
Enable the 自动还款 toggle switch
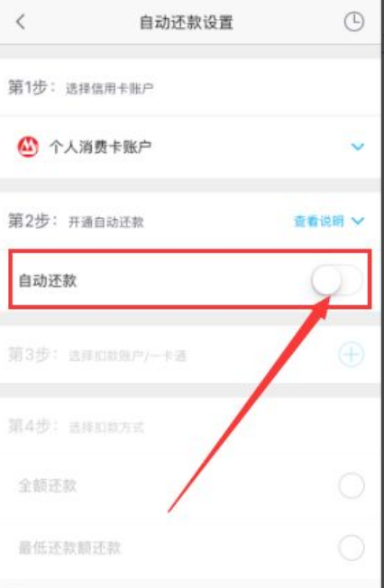pyautogui.click(x=337, y=279)
